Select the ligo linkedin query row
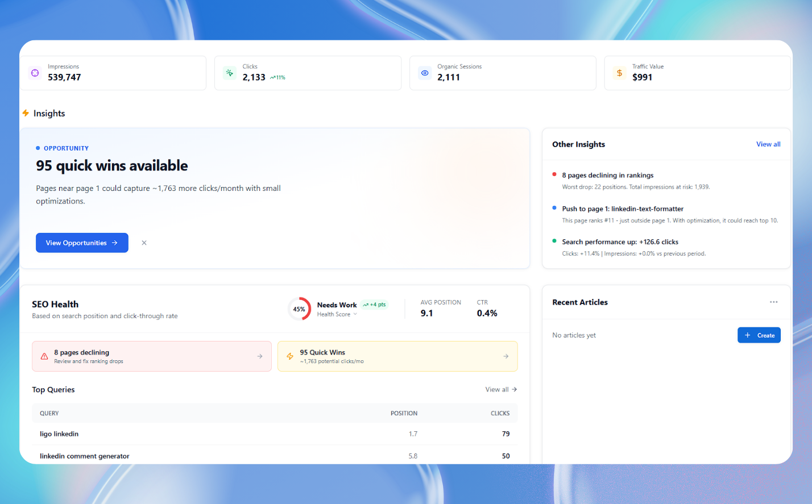The image size is (812, 504). [275, 434]
